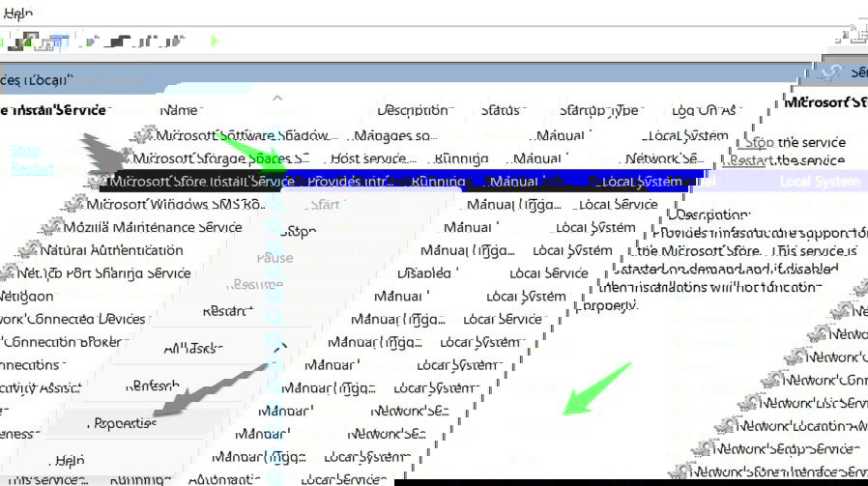Viewport: 868px width, 486px height.
Task: Open the Help menu in the menu bar
Action: coord(17,14)
